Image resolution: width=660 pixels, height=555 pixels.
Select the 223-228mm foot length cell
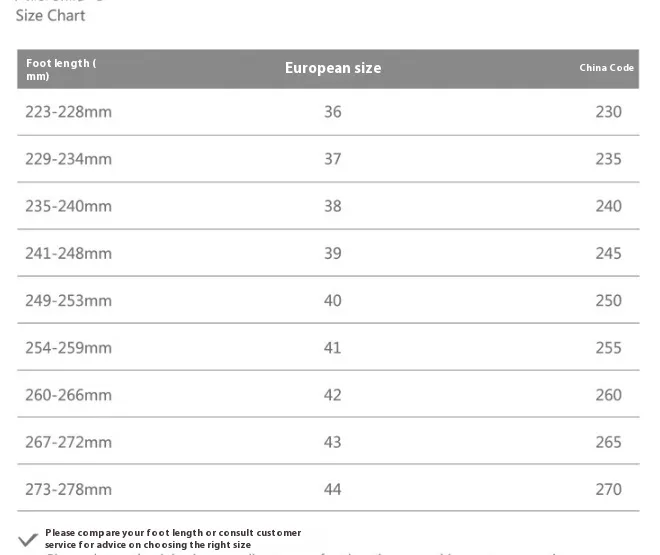point(69,112)
